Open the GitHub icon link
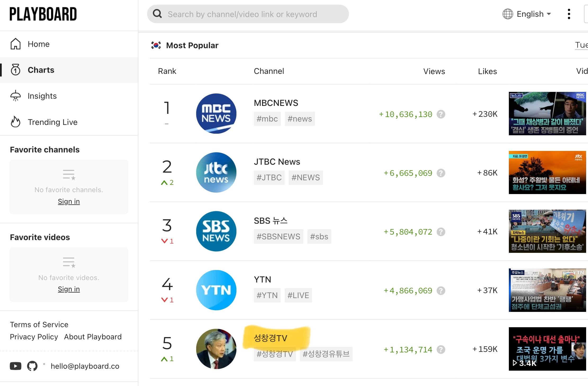This screenshot has height=386, width=588. coord(32,366)
